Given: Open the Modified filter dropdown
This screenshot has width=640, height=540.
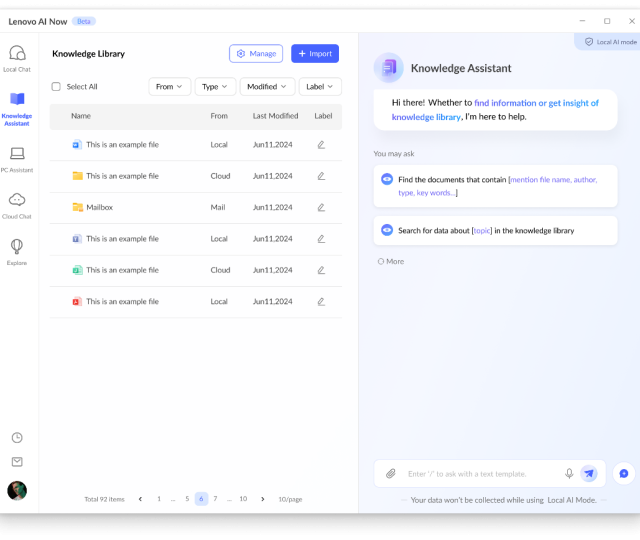Looking at the screenshot, I should pyautogui.click(x=267, y=87).
